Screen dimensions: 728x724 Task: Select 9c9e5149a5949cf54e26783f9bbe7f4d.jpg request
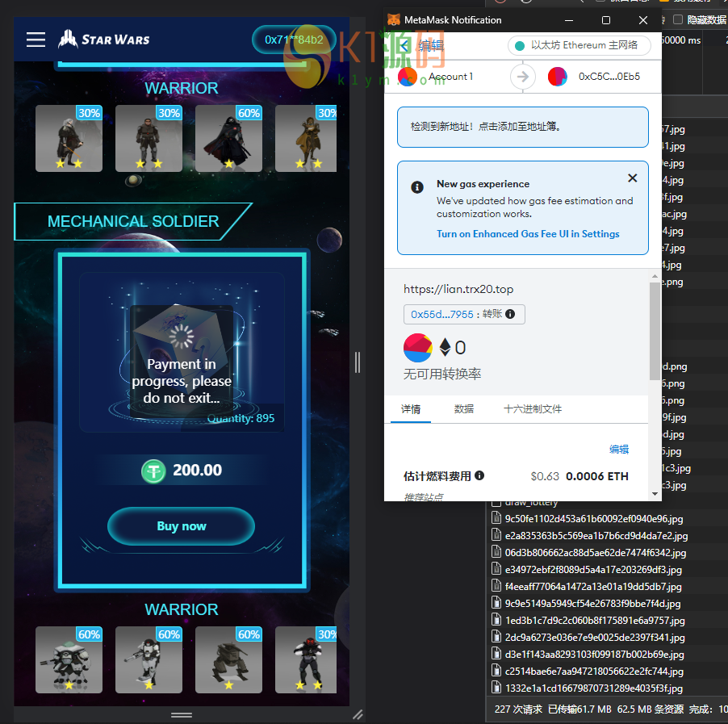coord(593,603)
